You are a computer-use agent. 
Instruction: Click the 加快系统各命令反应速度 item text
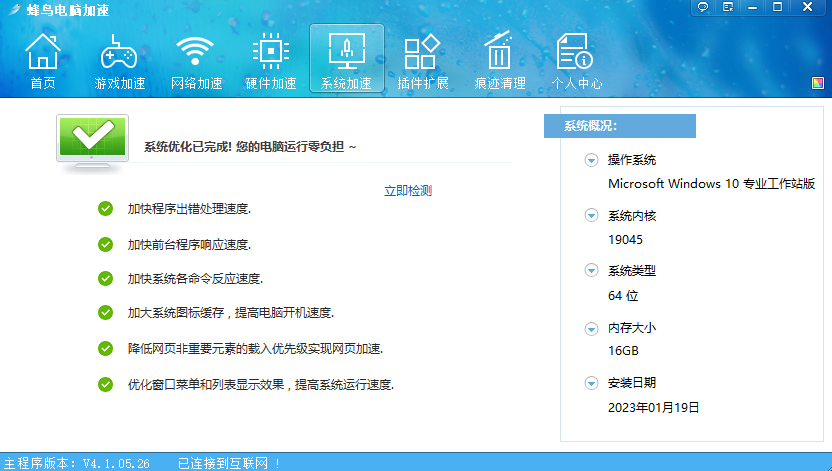point(195,278)
